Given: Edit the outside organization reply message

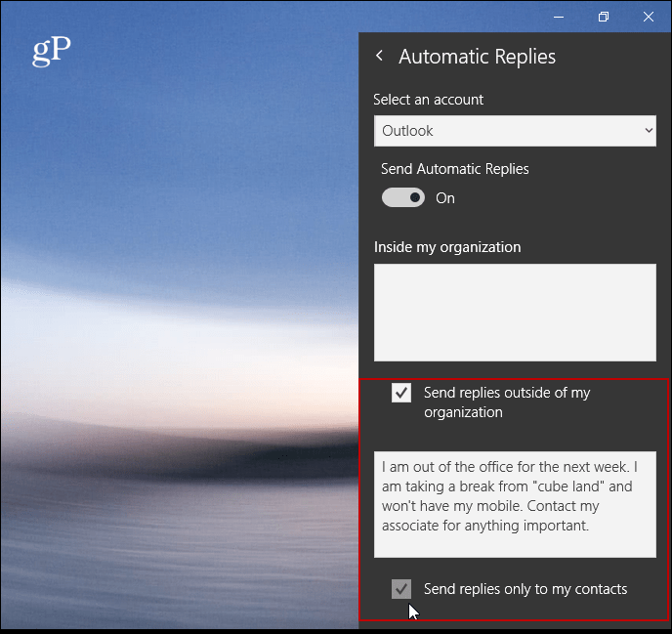Looking at the screenshot, I should point(515,504).
